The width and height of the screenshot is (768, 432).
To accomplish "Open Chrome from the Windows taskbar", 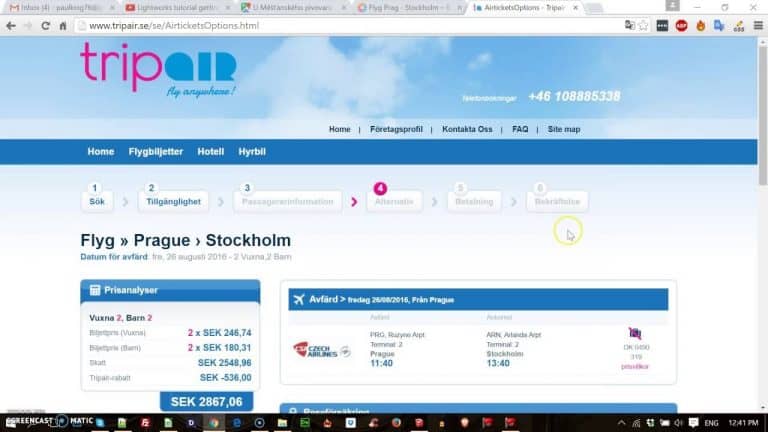I will coord(214,423).
